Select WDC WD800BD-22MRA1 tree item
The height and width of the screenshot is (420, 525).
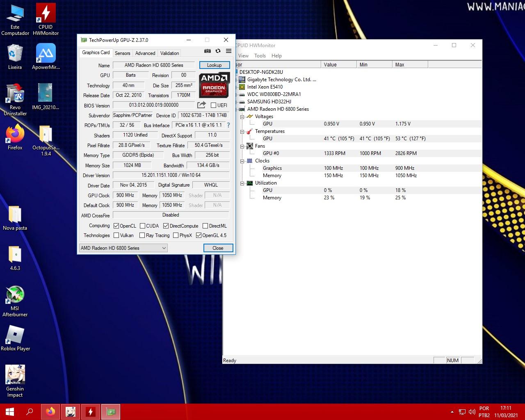pyautogui.click(x=274, y=94)
